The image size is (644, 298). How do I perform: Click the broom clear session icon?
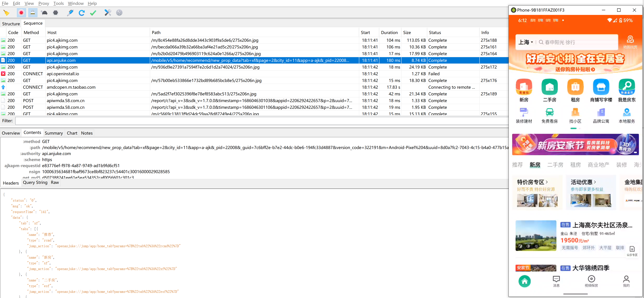(x=7, y=13)
